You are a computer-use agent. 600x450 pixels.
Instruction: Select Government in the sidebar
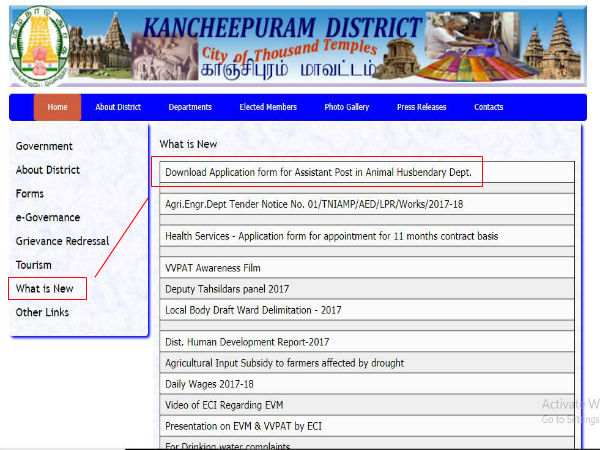point(44,146)
